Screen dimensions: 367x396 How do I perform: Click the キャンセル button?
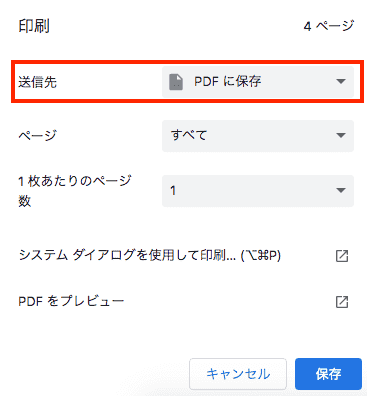click(x=238, y=374)
